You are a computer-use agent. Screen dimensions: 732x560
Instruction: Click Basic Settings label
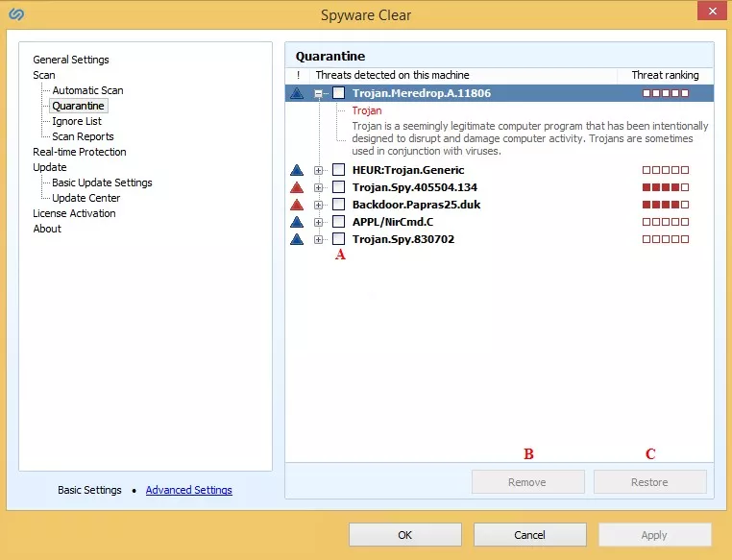[89, 490]
